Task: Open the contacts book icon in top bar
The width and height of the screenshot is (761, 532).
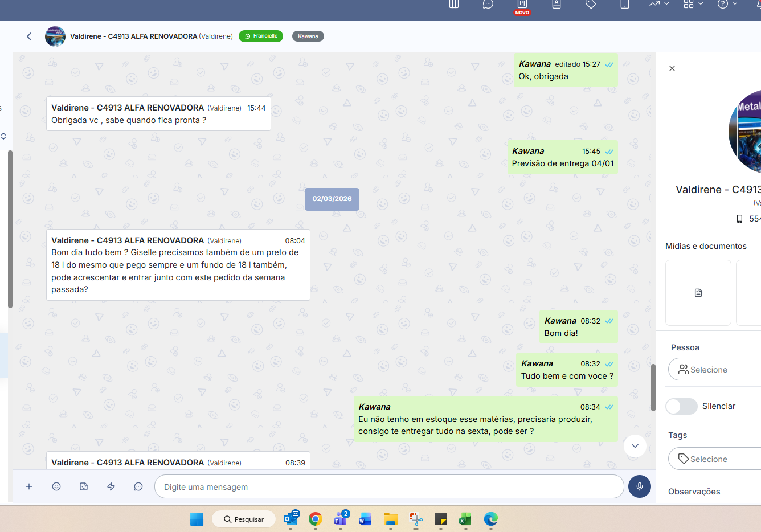Action: 557,5
